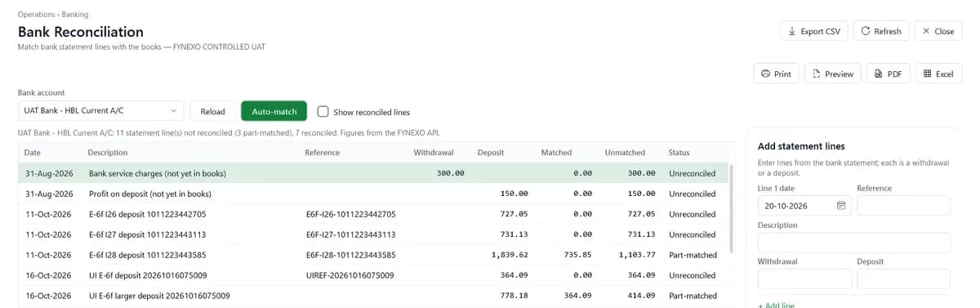The image size is (980, 308).
Task: Select the E-6f I26 deposit row
Action: pos(373,214)
